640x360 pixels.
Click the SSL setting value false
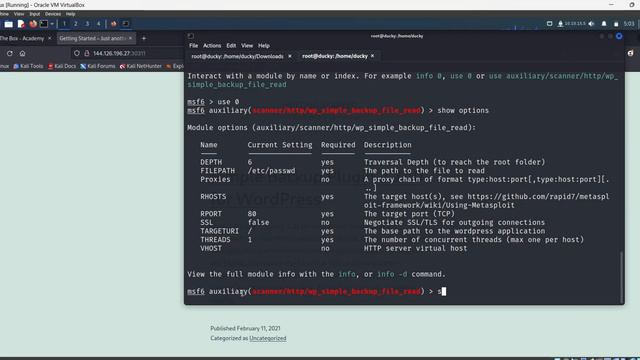tap(258, 222)
